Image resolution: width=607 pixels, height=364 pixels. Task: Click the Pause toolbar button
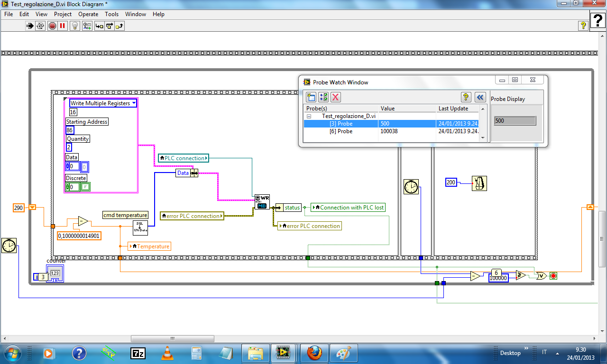coord(63,26)
